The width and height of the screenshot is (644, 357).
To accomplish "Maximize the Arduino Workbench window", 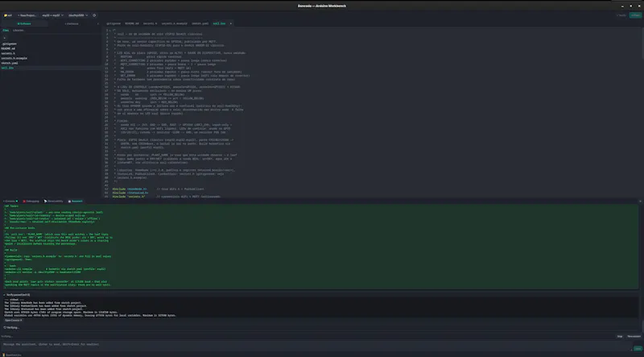I will coord(631,6).
